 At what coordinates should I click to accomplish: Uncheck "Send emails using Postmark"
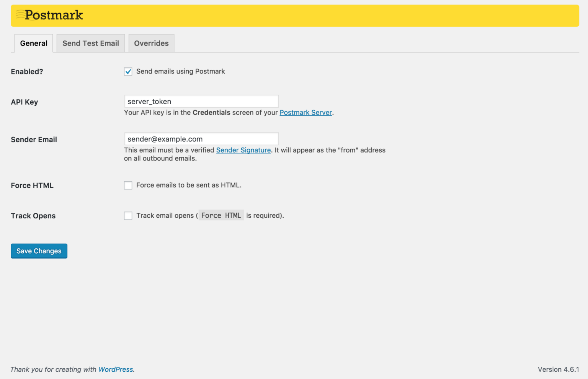[128, 71]
